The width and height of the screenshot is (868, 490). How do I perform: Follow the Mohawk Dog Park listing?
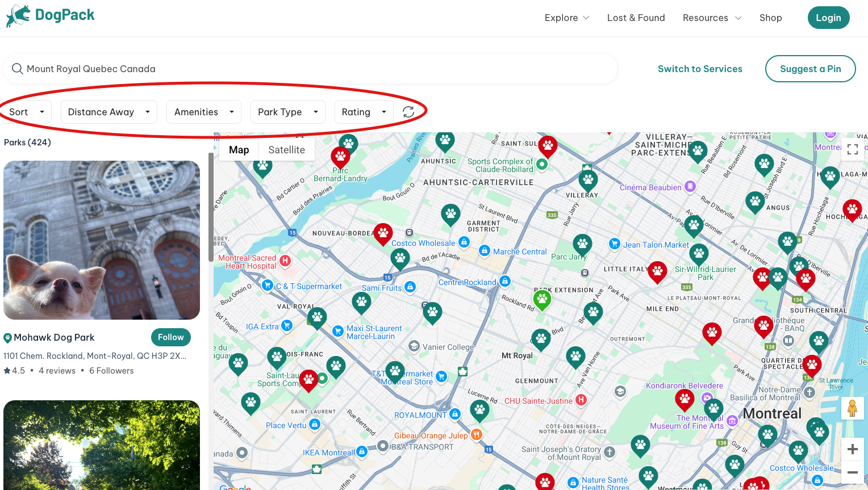point(170,337)
